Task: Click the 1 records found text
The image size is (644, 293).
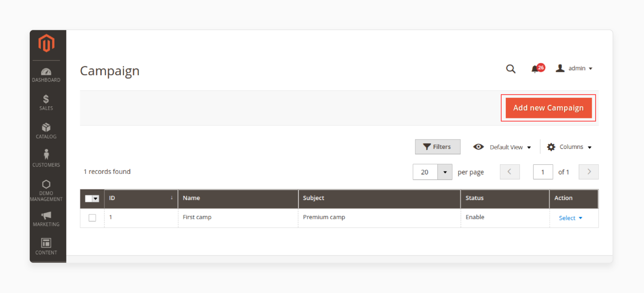Action: pos(107,172)
